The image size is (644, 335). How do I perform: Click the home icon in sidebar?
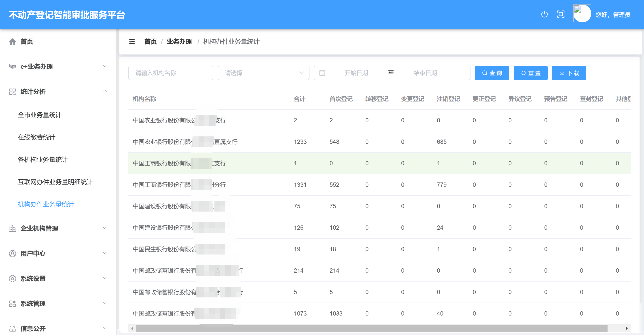[13, 42]
